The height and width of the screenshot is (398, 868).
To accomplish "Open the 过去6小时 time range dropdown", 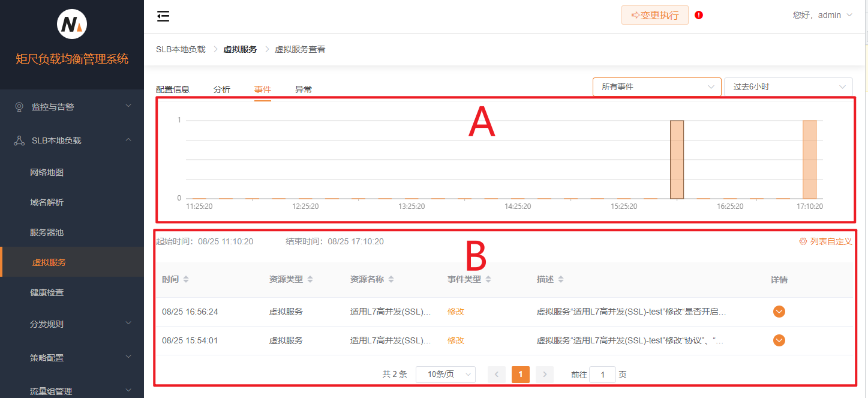I will click(788, 86).
